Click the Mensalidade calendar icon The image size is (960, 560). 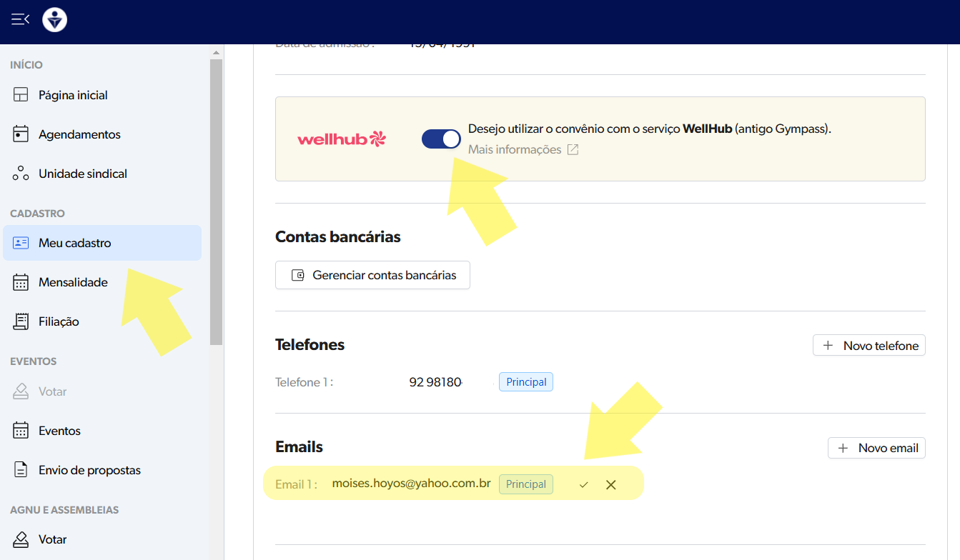point(21,282)
